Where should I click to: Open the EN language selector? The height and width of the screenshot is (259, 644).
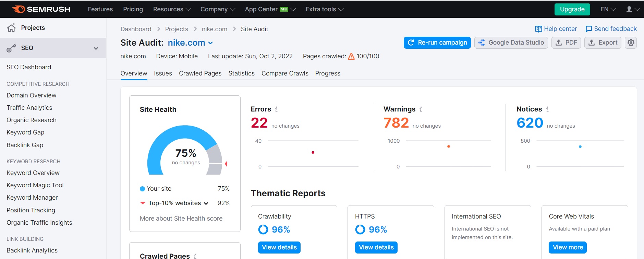coord(608,9)
